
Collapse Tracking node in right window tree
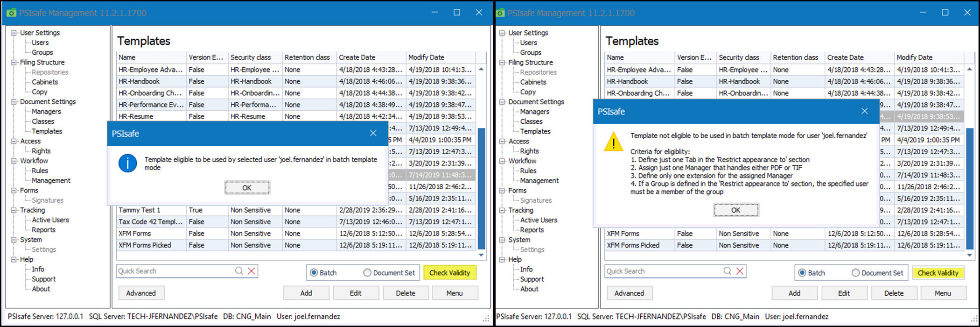tap(502, 210)
